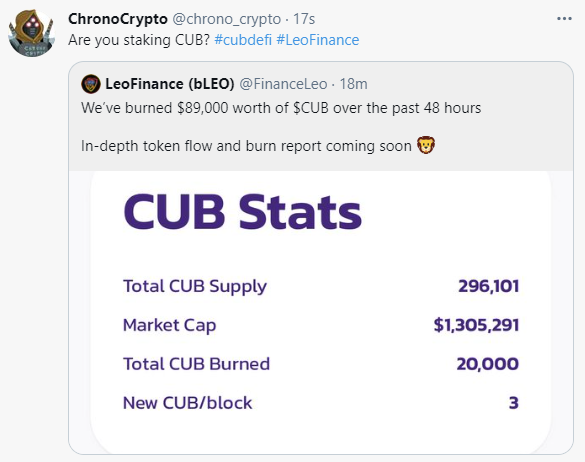This screenshot has width=585, height=462.
Task: Open quoted tweet text about $89,000 burned
Action: (281, 108)
